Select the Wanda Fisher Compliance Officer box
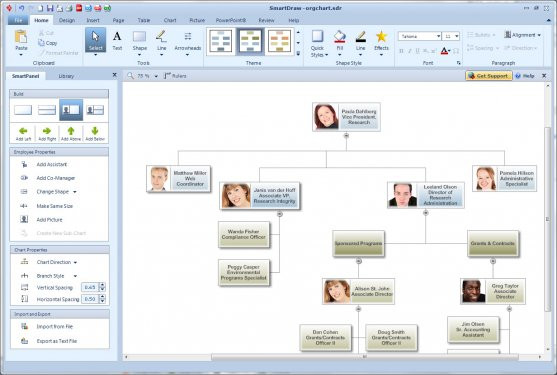Viewport: 557px width, 375px height. click(244, 234)
